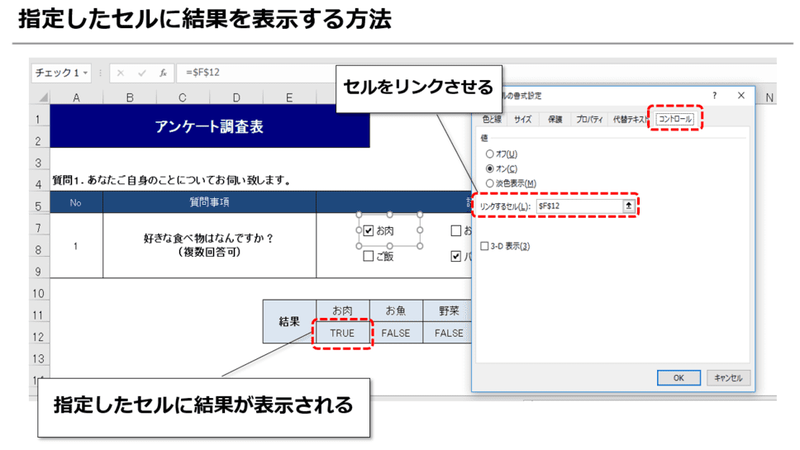The width and height of the screenshot is (800, 450).
Task: Select the オフ(U) radio button
Action: click(490, 154)
